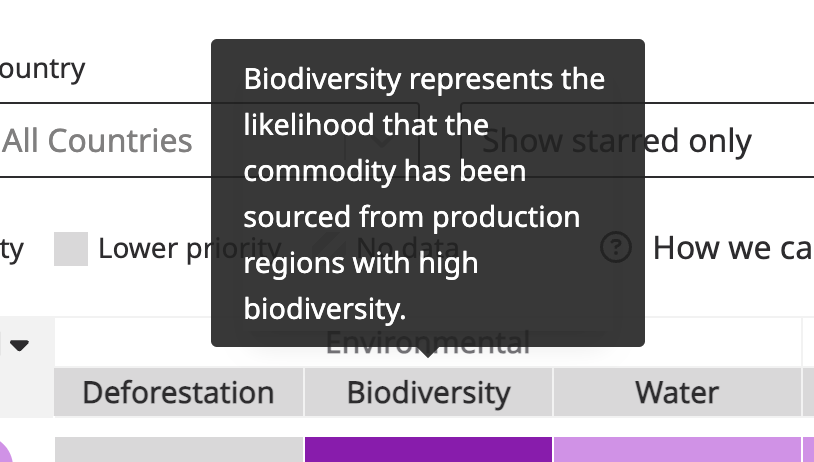Select the gray Deforestation cell
814x462 pixels.
(x=178, y=450)
